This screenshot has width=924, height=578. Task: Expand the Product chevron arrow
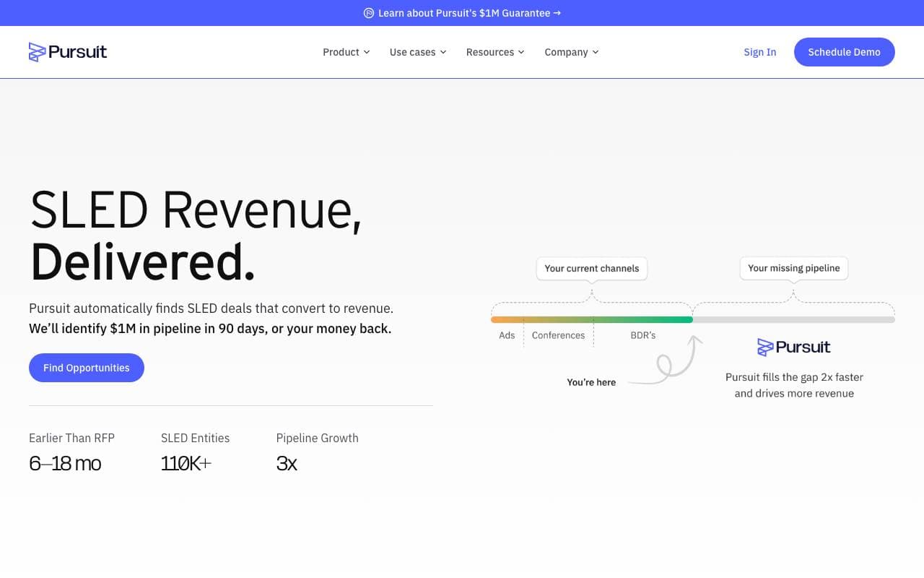(367, 52)
